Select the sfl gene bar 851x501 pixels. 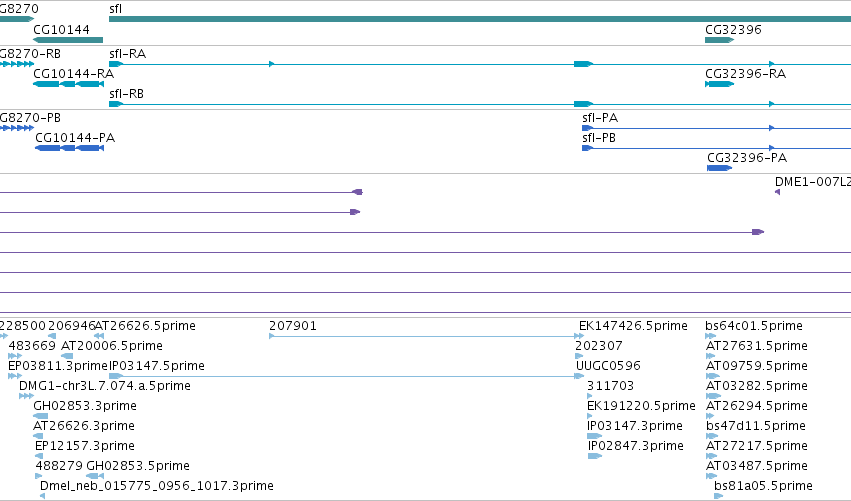(480, 19)
